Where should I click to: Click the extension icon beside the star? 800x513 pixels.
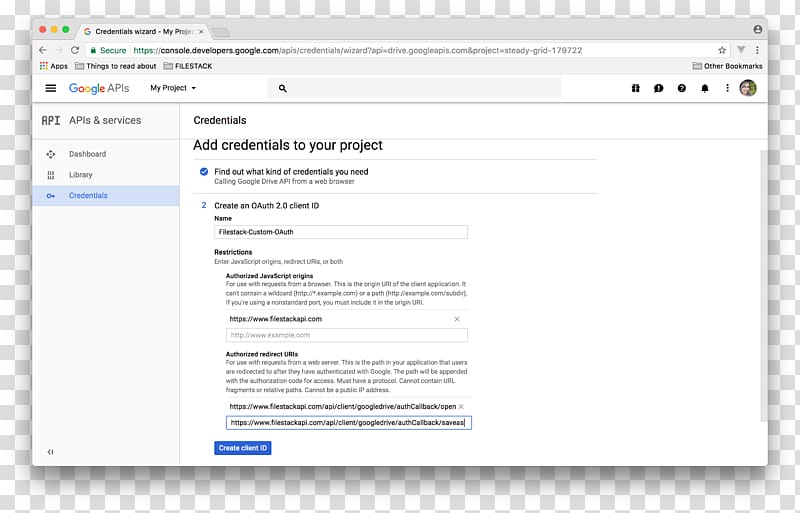pos(741,50)
